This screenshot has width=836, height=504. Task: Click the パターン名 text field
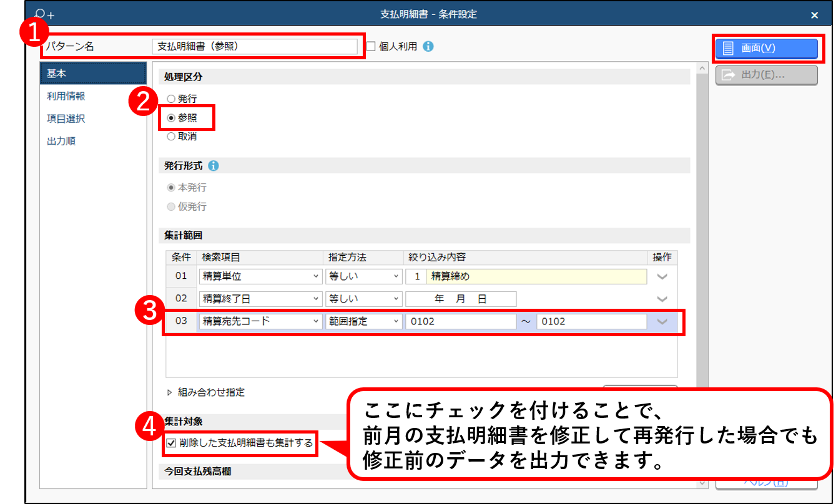(x=255, y=46)
